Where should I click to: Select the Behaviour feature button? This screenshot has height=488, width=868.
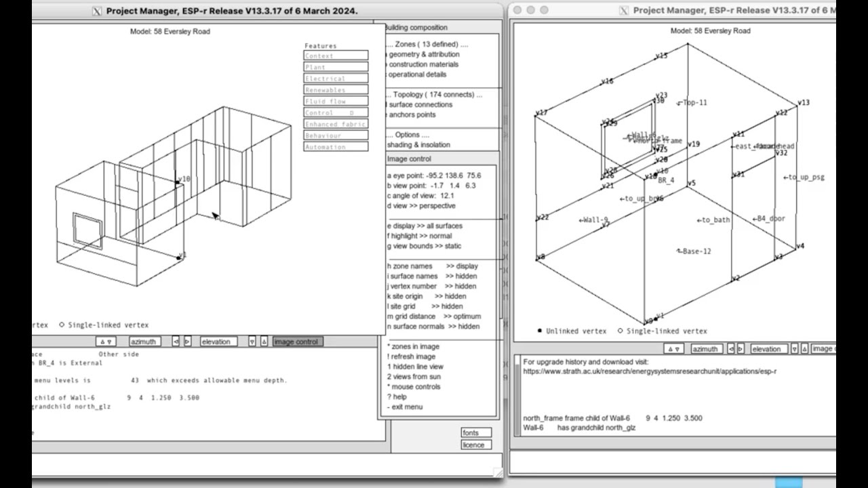click(x=336, y=136)
